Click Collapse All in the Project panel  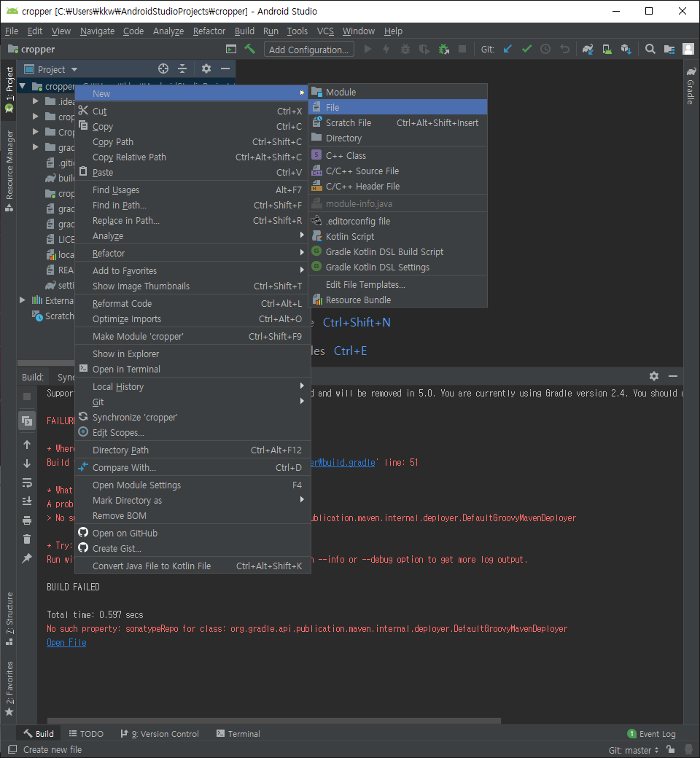(182, 69)
